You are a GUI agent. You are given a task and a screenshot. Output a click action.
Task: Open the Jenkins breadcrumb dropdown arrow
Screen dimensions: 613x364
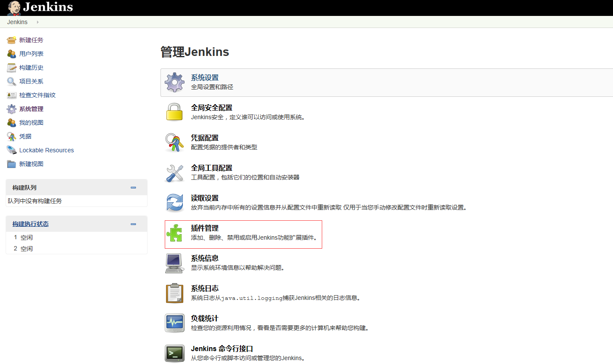pos(37,22)
